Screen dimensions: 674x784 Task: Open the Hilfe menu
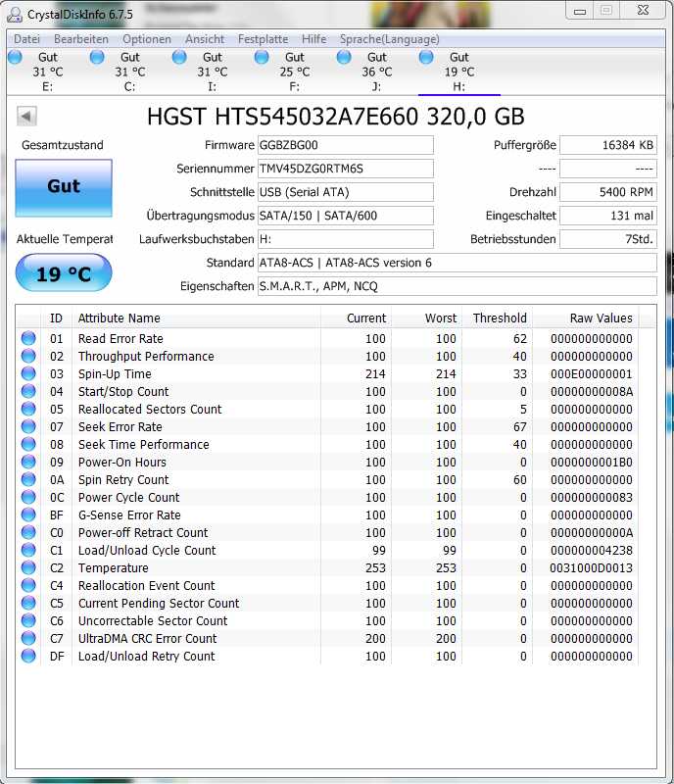[x=314, y=39]
